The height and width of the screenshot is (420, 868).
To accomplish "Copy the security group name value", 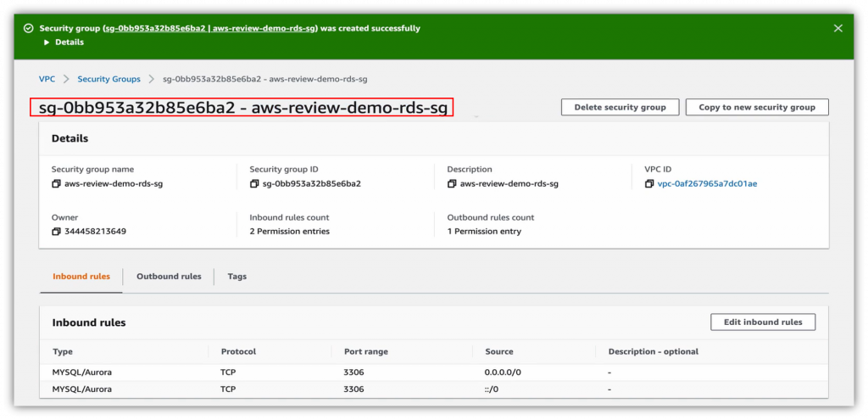I will 55,184.
